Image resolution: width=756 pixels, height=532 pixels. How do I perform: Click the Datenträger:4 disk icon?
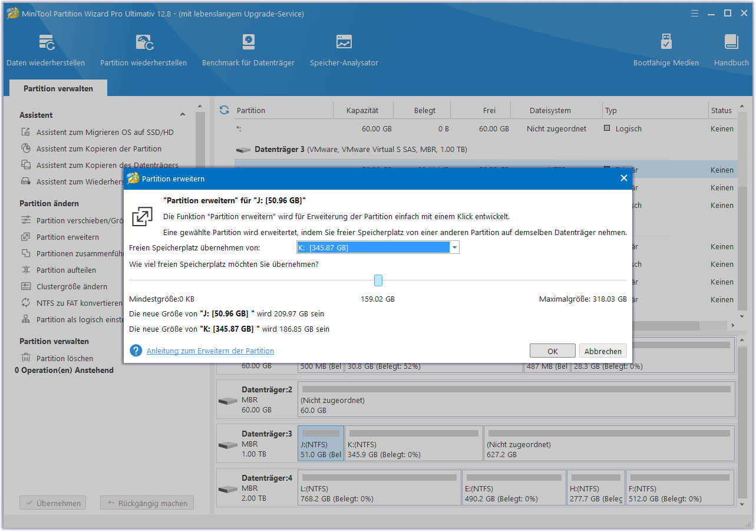point(227,490)
